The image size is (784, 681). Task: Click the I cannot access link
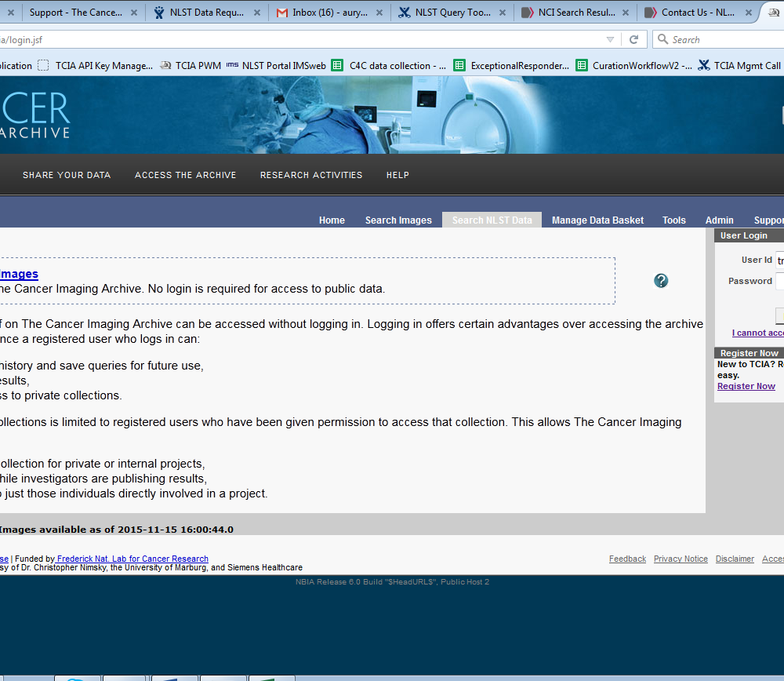click(x=758, y=333)
